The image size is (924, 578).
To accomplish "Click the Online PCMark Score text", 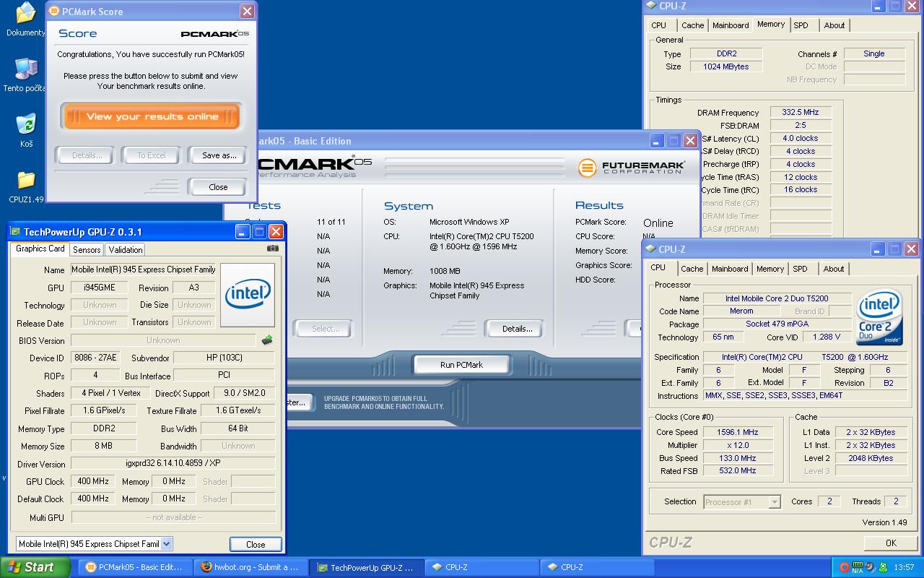I will (658, 223).
